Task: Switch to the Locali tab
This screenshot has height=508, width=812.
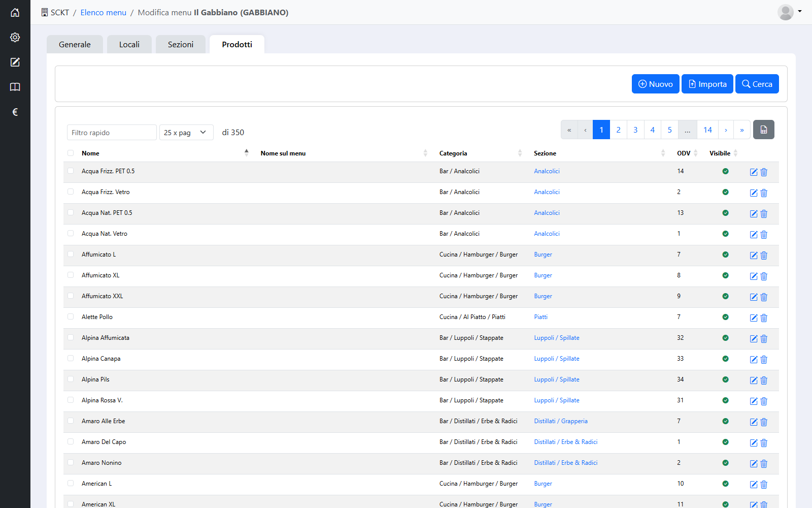Action: click(129, 44)
